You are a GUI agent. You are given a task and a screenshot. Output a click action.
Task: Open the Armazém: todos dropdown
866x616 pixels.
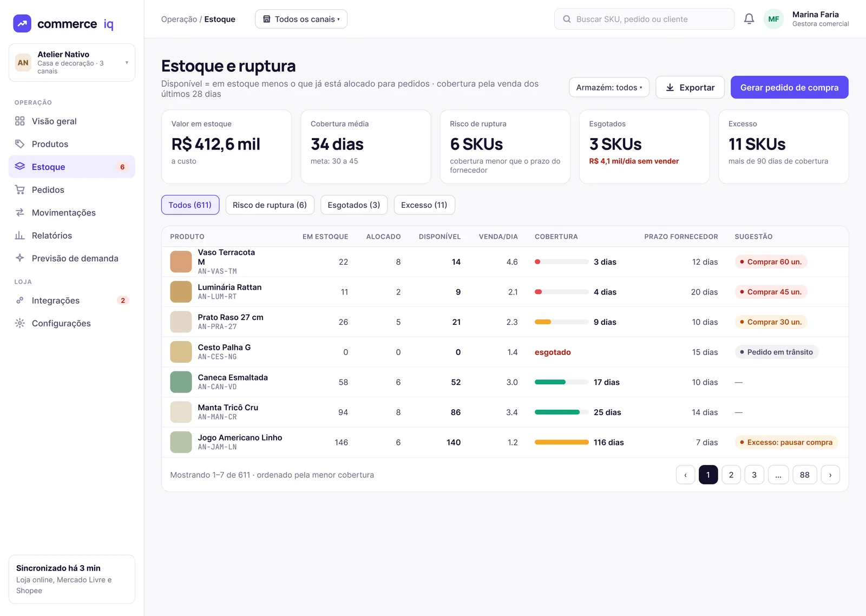pos(609,87)
